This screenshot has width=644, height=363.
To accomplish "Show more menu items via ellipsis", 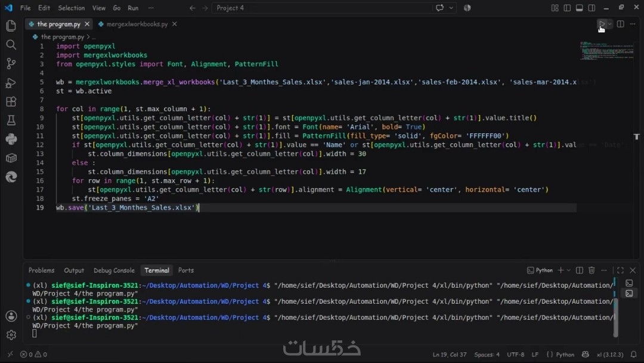I will pos(151,8).
